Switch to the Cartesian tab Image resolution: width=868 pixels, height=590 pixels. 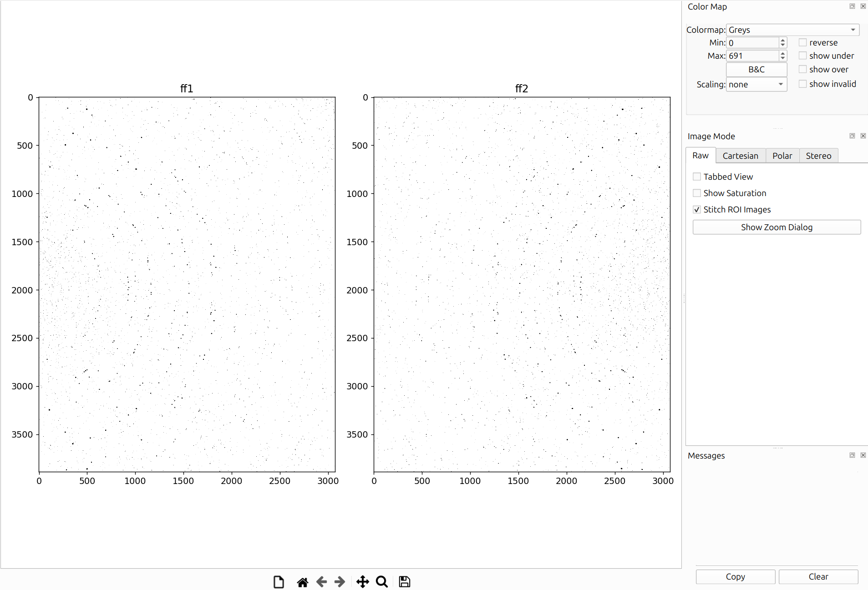click(741, 156)
